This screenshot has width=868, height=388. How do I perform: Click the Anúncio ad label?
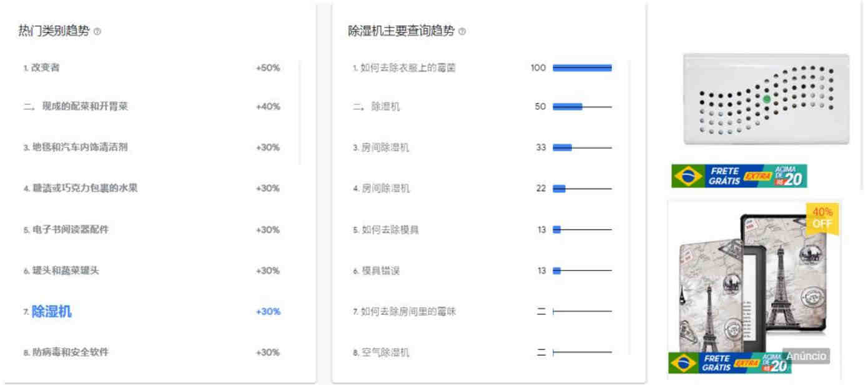pyautogui.click(x=806, y=356)
